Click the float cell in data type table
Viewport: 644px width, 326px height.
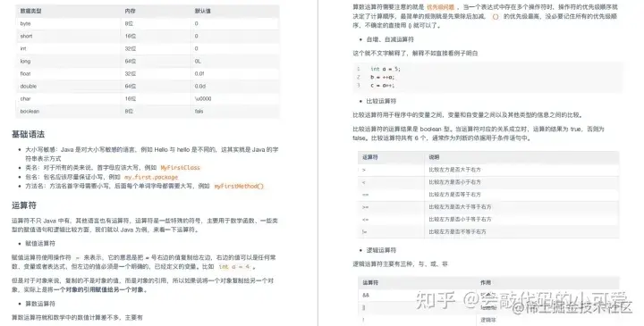coord(25,73)
